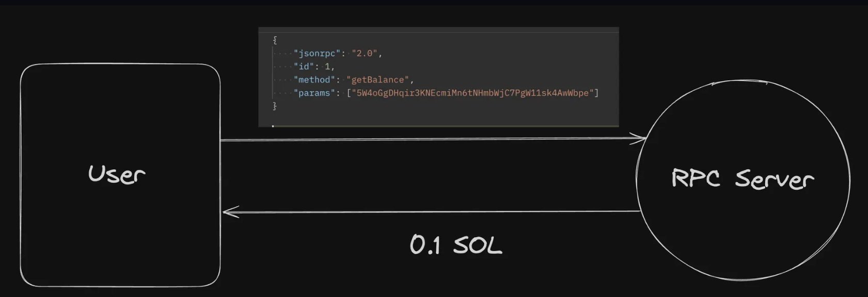The height and width of the screenshot is (297, 868).
Task: Click the "id" key in the JSON
Action: click(304, 67)
